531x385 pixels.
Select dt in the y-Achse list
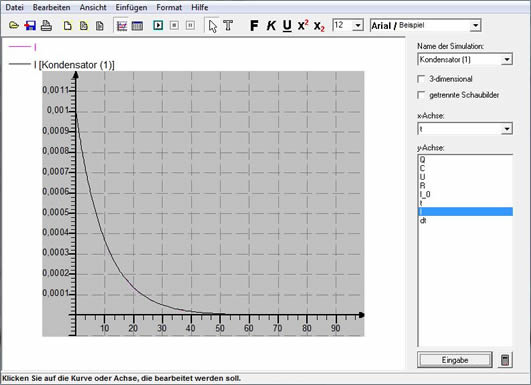click(x=466, y=220)
